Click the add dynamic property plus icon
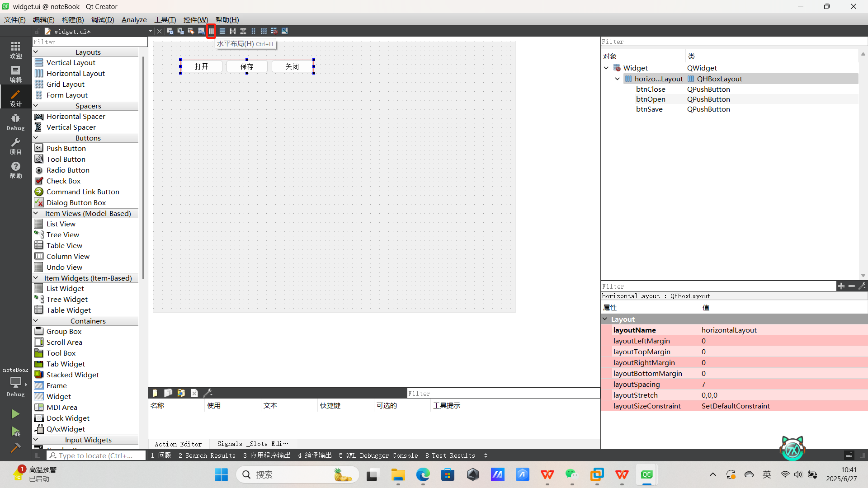The width and height of the screenshot is (868, 488). pos(841,286)
